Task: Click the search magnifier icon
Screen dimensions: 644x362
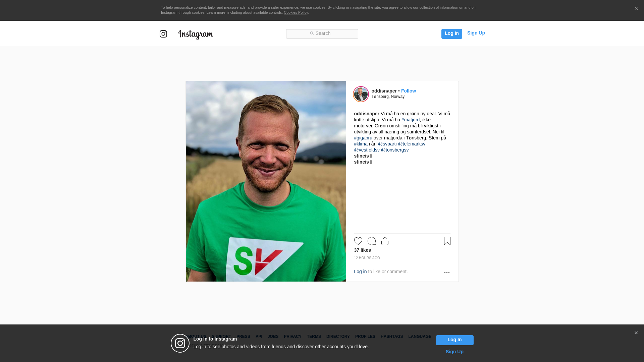Action: [312, 33]
